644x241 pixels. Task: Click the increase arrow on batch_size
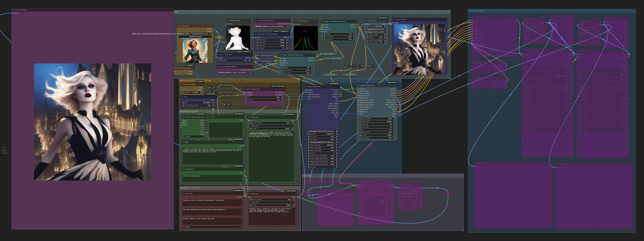point(337,167)
